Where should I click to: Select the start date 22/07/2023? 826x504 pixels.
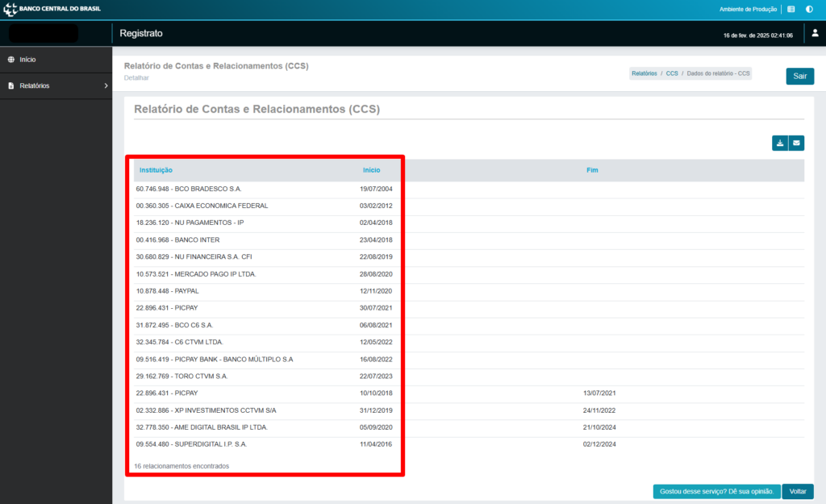click(x=376, y=376)
